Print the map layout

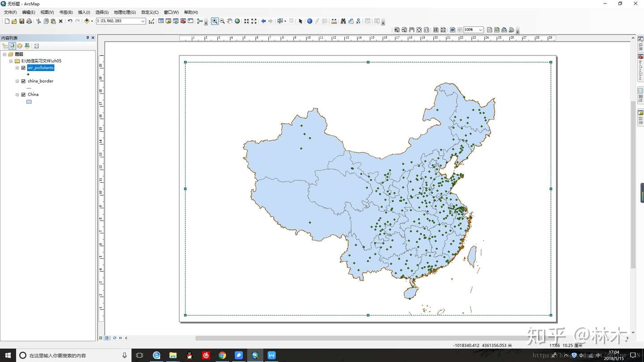click(29, 21)
